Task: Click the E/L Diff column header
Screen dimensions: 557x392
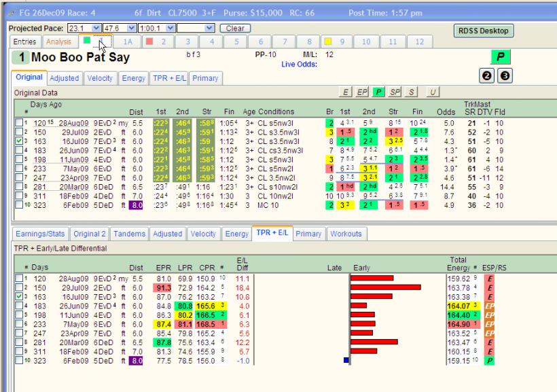Action: (x=242, y=264)
